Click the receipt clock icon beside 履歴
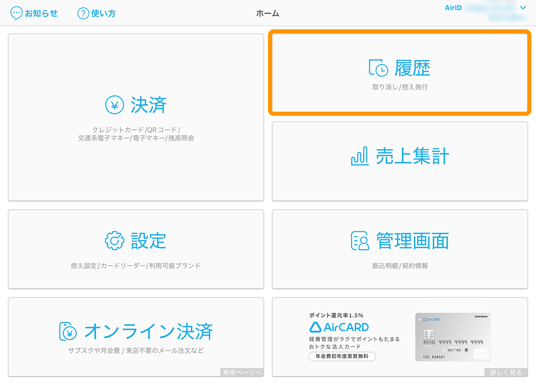The width and height of the screenshot is (536, 392). click(379, 68)
